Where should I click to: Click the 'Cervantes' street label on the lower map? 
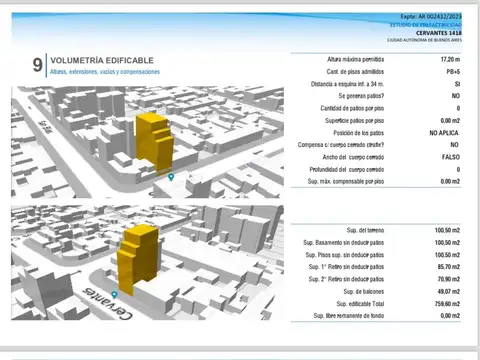107,303
